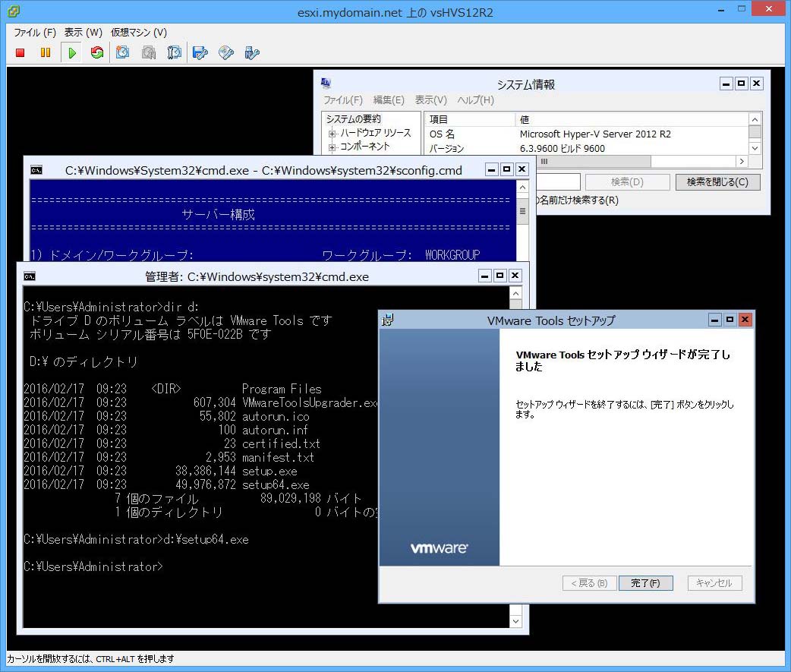791x672 pixels.
Task: Click the 'サーバー構成' heading in sconfig
Action: (x=219, y=214)
